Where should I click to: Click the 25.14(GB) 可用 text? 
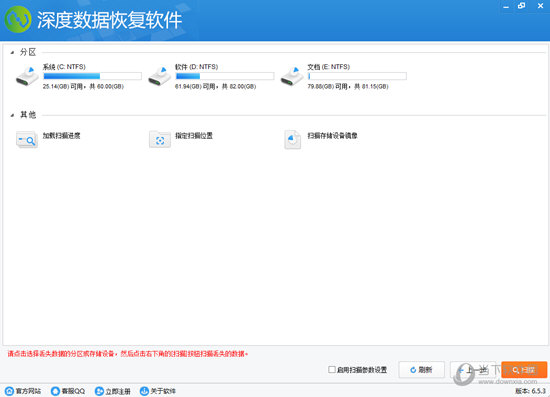coord(63,86)
